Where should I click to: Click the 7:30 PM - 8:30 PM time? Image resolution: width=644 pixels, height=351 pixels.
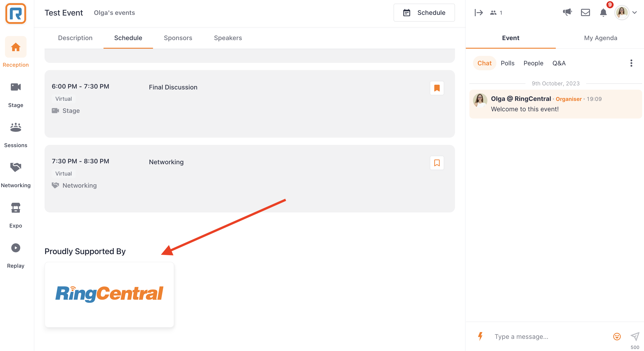80,161
